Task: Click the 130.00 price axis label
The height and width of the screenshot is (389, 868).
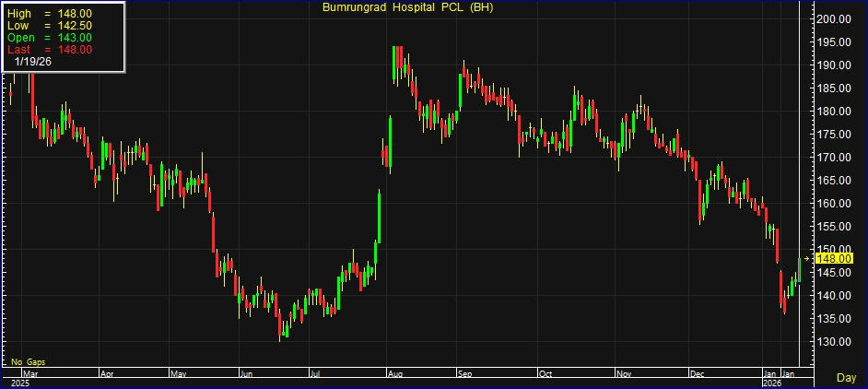Action: coord(834,342)
